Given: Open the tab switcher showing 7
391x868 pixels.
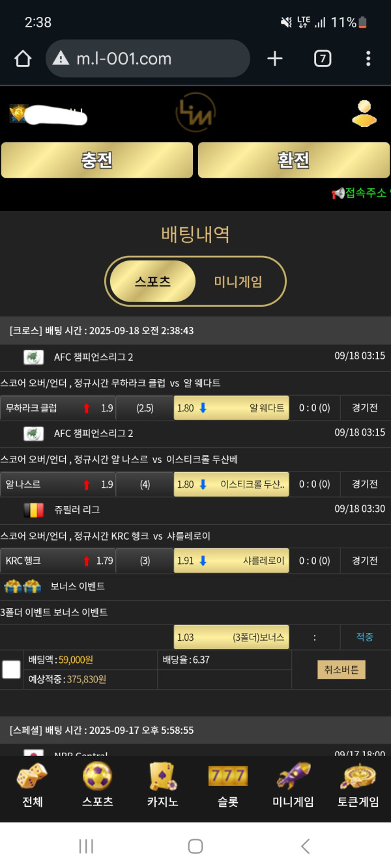Looking at the screenshot, I should [322, 59].
